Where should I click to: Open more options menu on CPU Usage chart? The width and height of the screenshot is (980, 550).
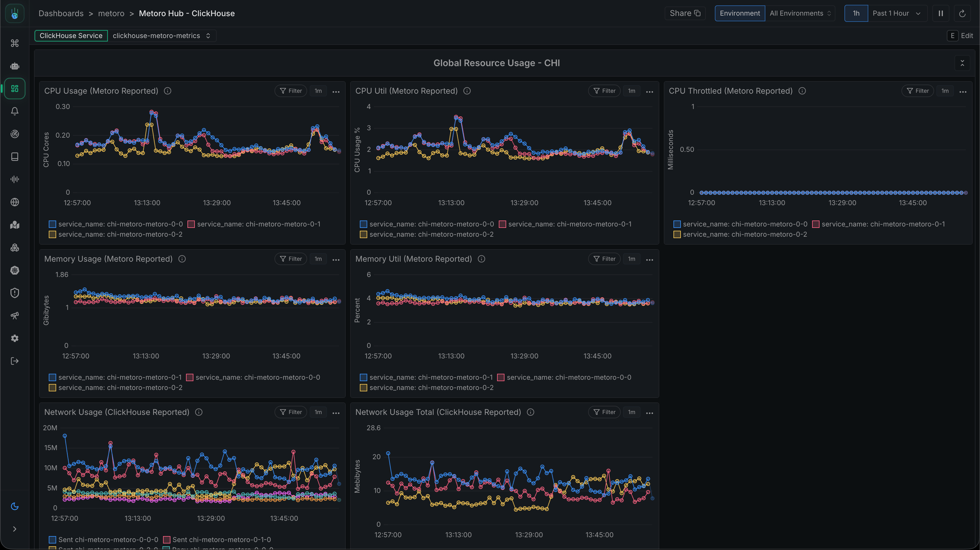[336, 92]
